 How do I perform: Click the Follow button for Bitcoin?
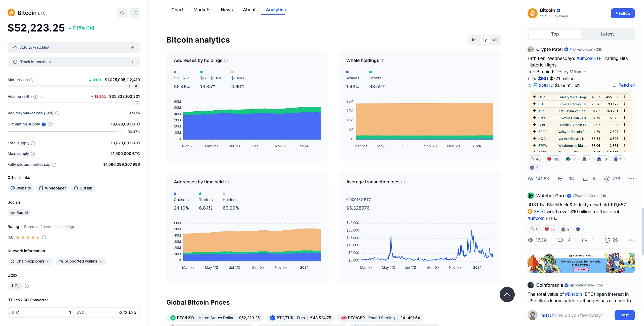click(623, 13)
